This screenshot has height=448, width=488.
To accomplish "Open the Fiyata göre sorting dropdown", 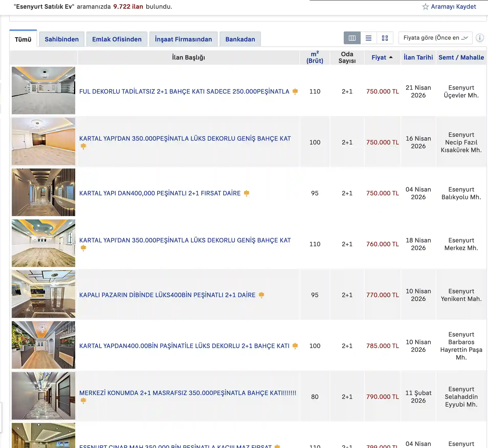I will [435, 38].
